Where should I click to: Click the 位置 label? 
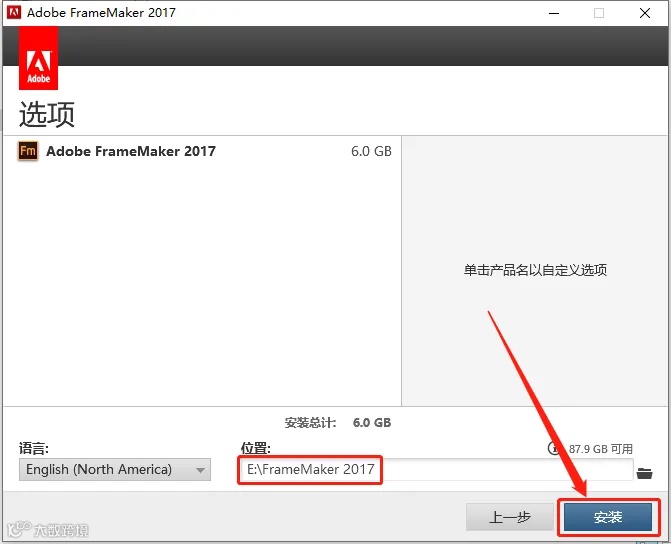coord(255,448)
